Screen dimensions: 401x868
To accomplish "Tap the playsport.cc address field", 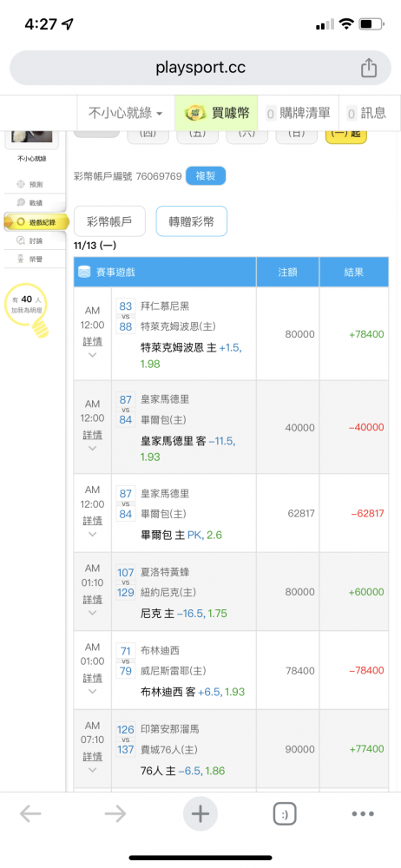I will coord(200,68).
